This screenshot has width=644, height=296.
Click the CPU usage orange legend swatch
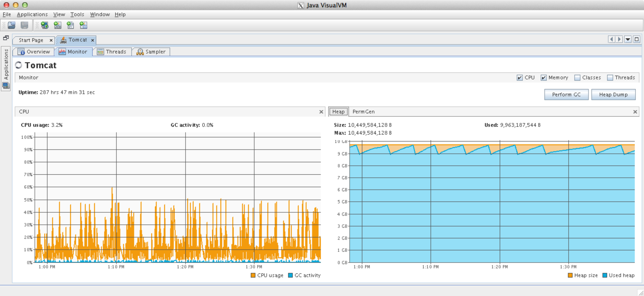(x=253, y=275)
